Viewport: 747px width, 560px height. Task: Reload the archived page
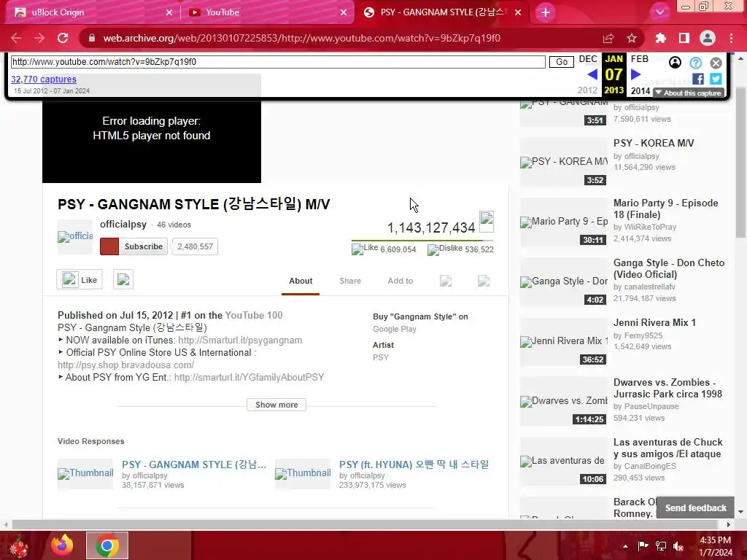pos(63,38)
